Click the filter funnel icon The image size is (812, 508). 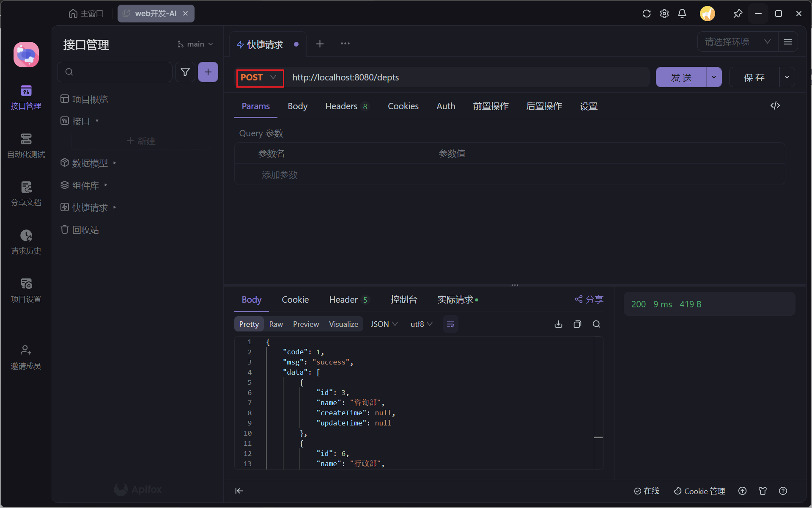pos(185,72)
